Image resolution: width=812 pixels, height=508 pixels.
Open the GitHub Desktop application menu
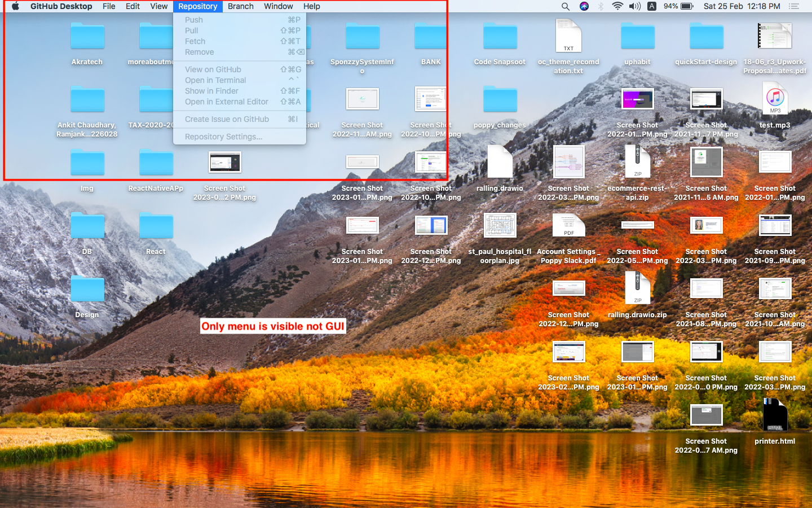click(61, 6)
